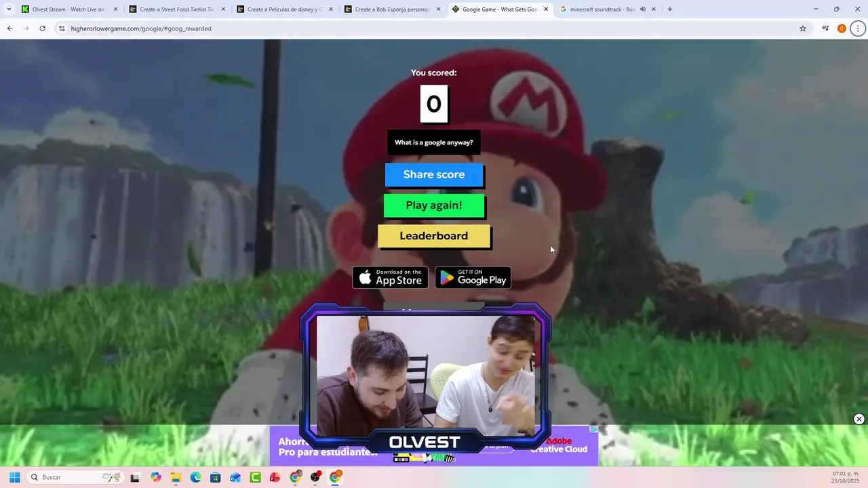This screenshot has width=868, height=488.
Task: Open a new browser tab
Action: tap(670, 9)
